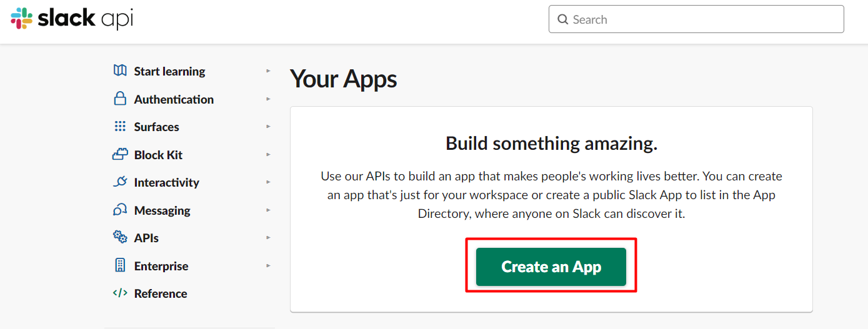Viewport: 868px width, 329px height.
Task: Click the Create an App button
Action: (551, 267)
